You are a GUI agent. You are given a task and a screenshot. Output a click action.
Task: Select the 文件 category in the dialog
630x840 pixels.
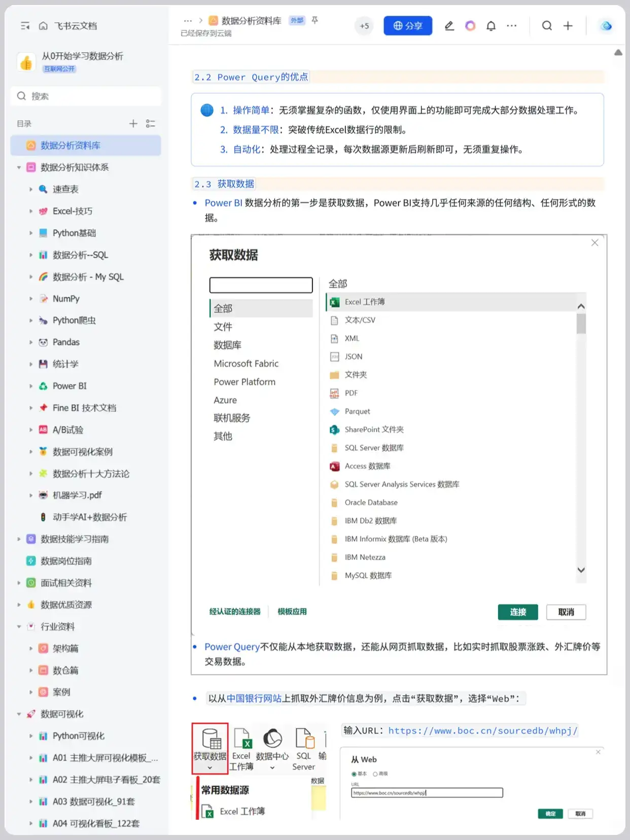[x=223, y=327]
